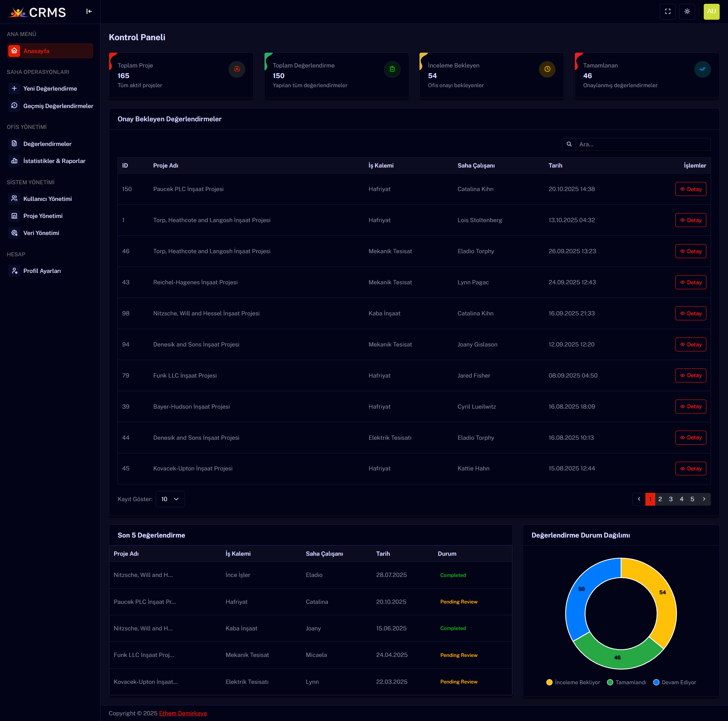This screenshot has height=721, width=728.
Task: Toggle the light/dark theme sun icon
Action: coord(687,11)
